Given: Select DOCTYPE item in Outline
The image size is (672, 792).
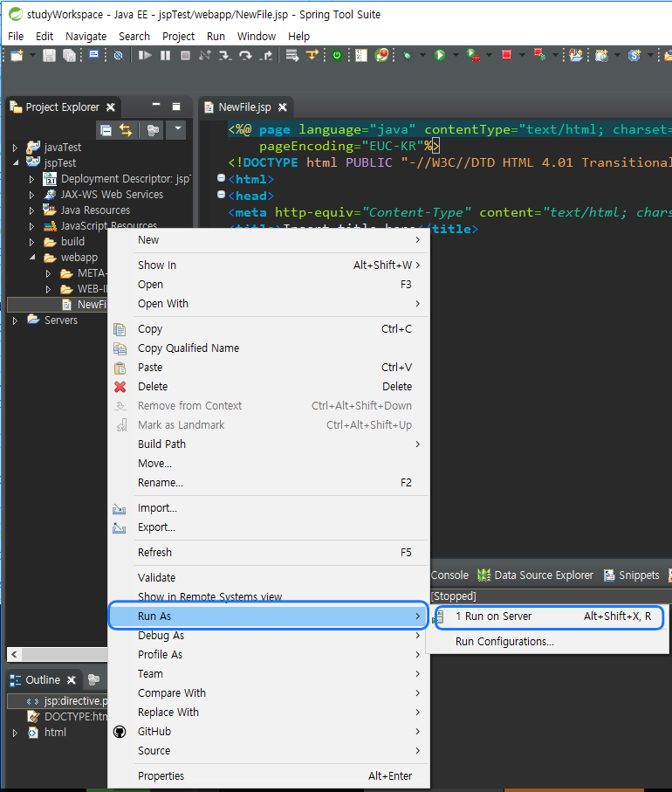Looking at the screenshot, I should (67, 717).
